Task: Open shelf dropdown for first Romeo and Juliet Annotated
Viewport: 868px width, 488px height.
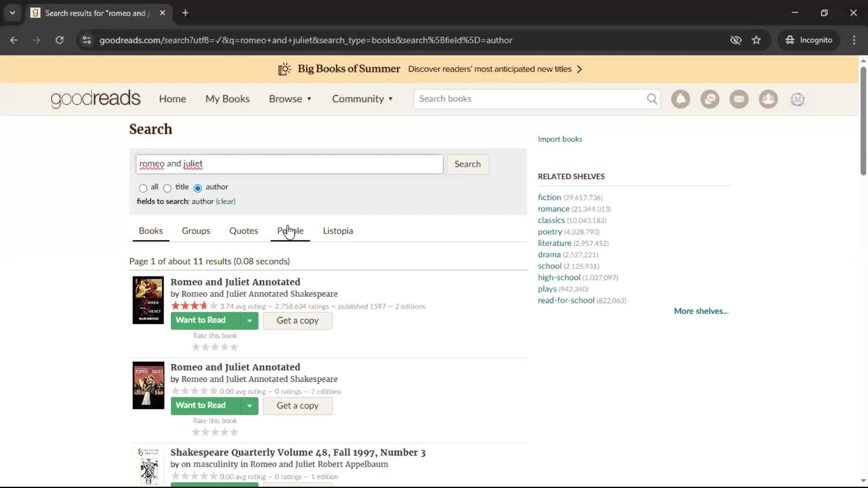Action: tap(250, 321)
